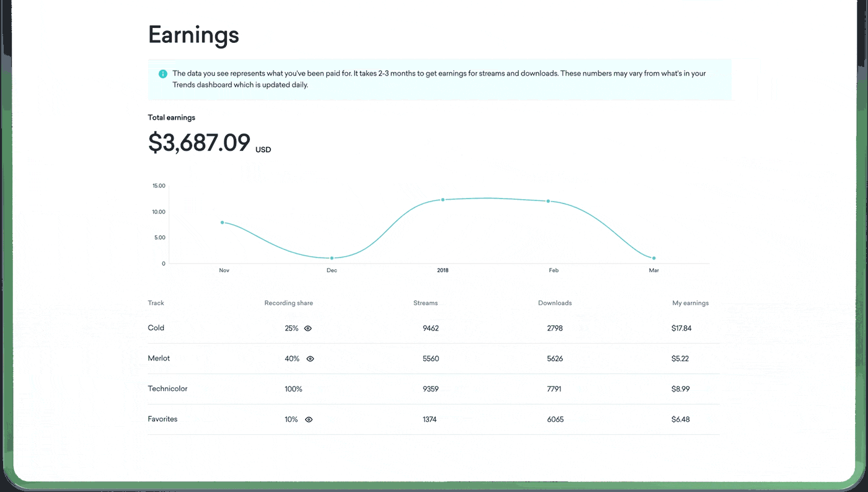The width and height of the screenshot is (868, 492).
Task: Toggle the eye icon beside Cold's 25% share
Action: [x=308, y=328]
